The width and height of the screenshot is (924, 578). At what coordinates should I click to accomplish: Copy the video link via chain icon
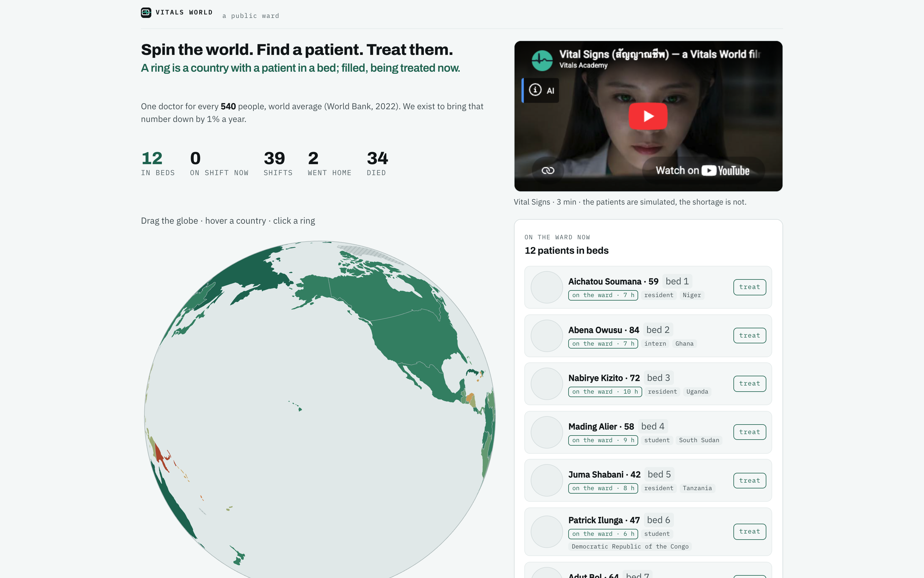tap(548, 171)
